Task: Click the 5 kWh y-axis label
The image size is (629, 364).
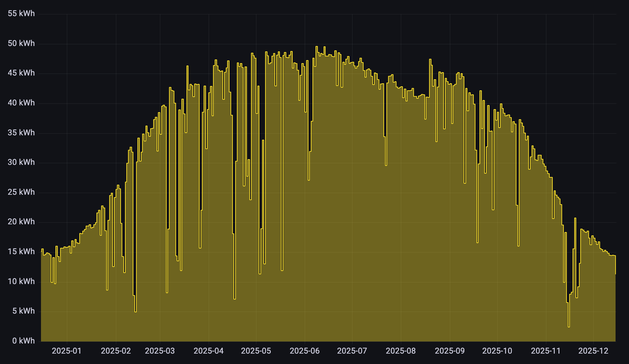Action: click(x=24, y=311)
